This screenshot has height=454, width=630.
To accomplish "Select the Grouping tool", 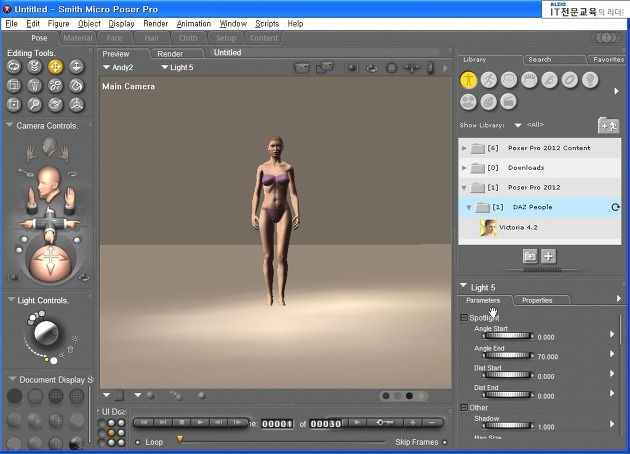I will pyautogui.click(x=14, y=104).
